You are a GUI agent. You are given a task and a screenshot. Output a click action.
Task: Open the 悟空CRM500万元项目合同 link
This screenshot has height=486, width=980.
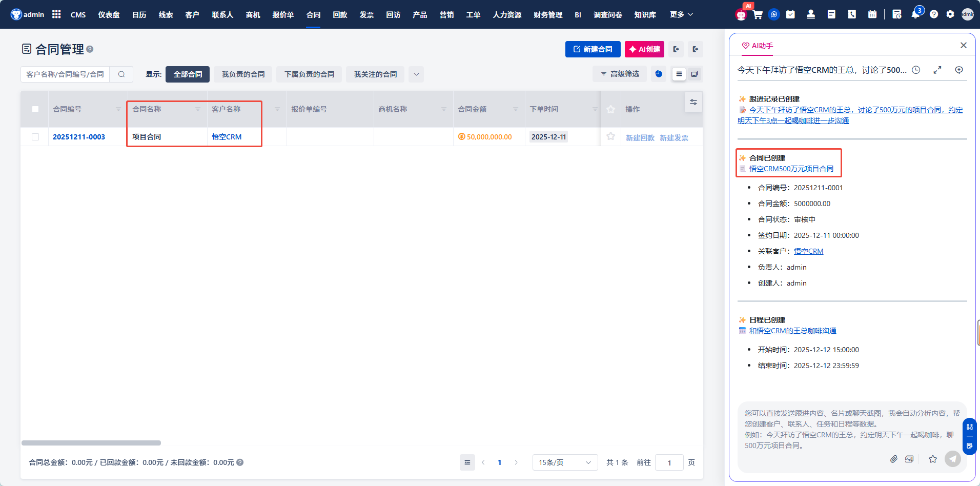point(791,169)
